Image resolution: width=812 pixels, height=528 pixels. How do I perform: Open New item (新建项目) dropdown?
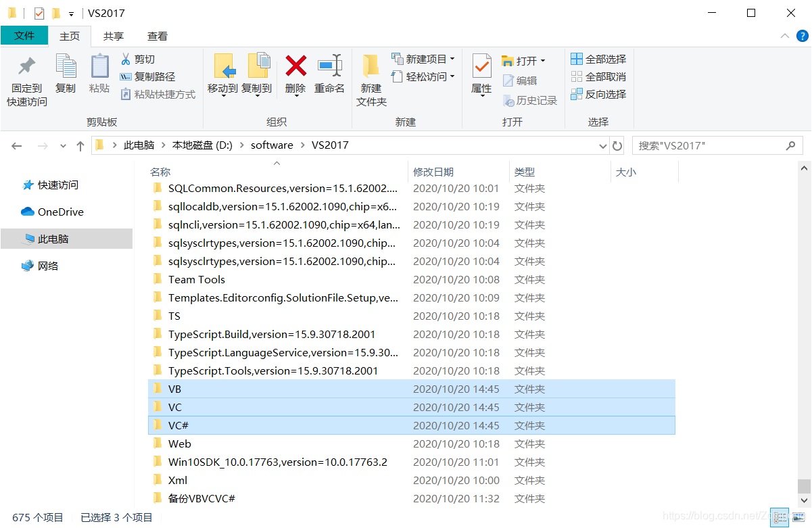pyautogui.click(x=423, y=59)
